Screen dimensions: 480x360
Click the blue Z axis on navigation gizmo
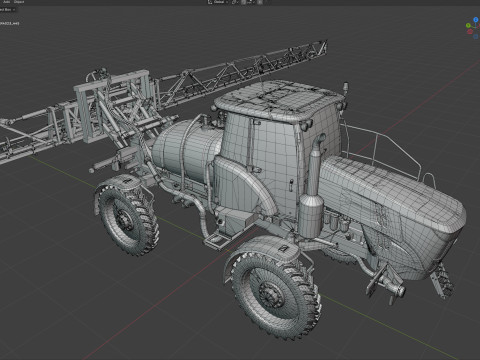pos(476,20)
